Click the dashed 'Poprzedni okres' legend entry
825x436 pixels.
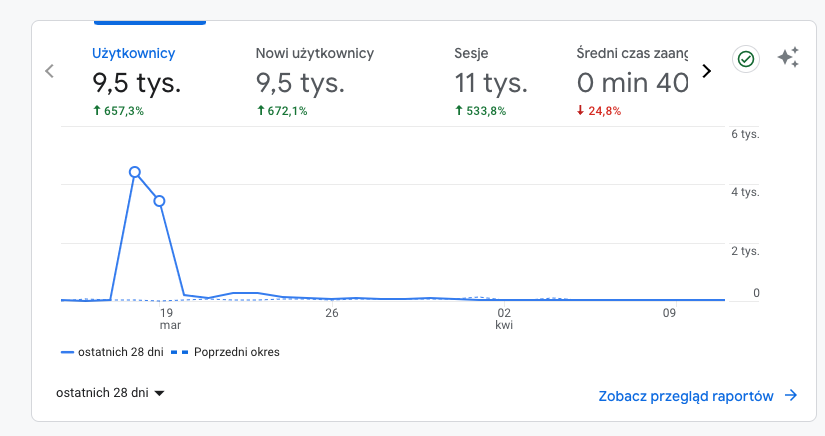[225, 352]
